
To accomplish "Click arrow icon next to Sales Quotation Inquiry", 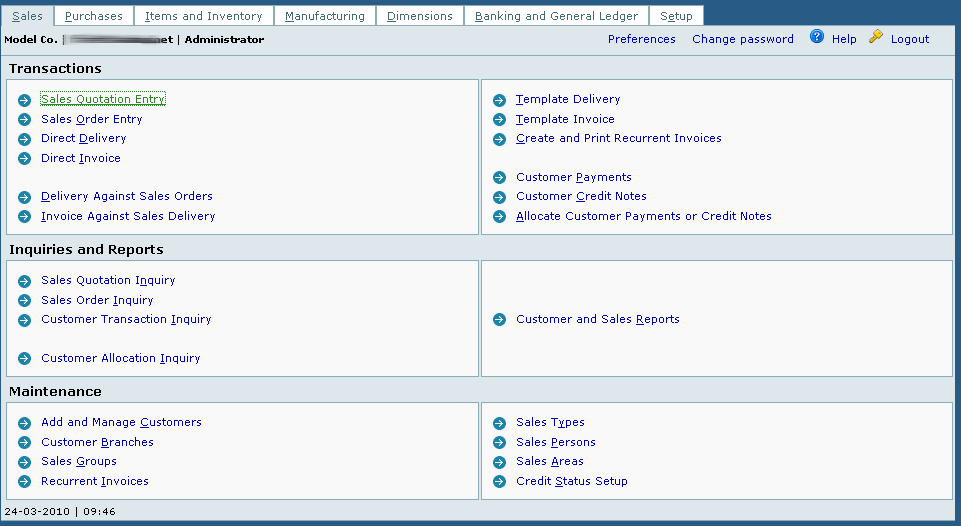I will pos(25,281).
